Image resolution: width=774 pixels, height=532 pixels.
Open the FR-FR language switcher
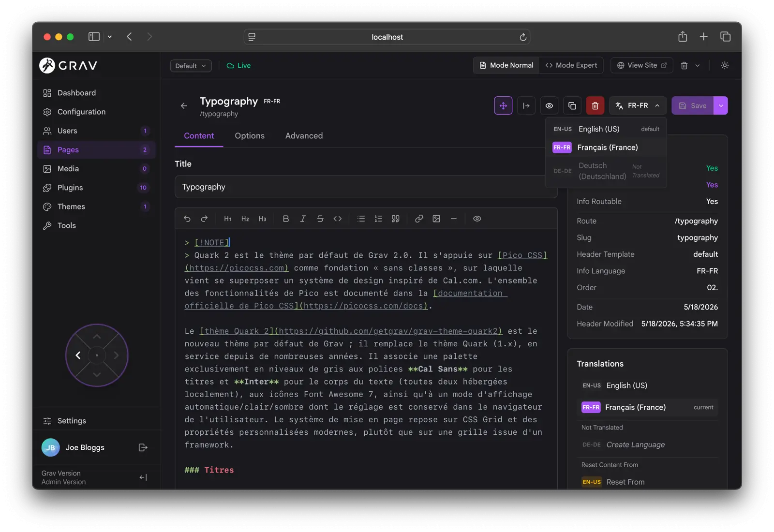tap(638, 105)
